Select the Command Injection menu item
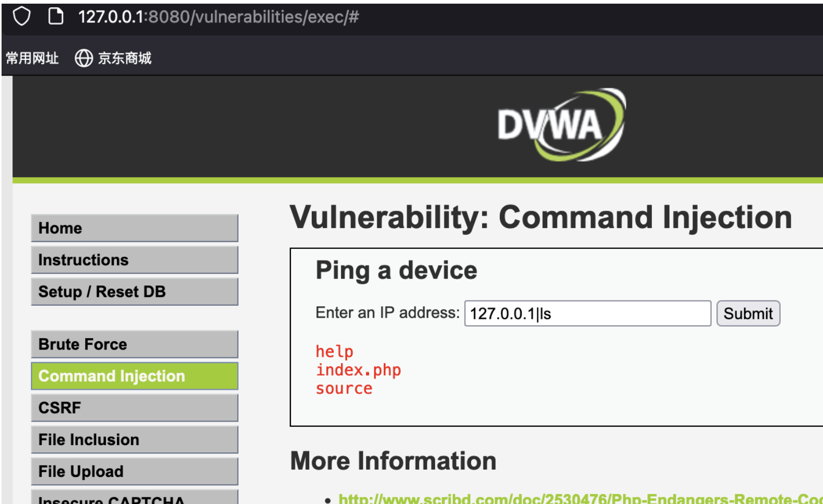Screen dimensions: 823x504 click(135, 376)
